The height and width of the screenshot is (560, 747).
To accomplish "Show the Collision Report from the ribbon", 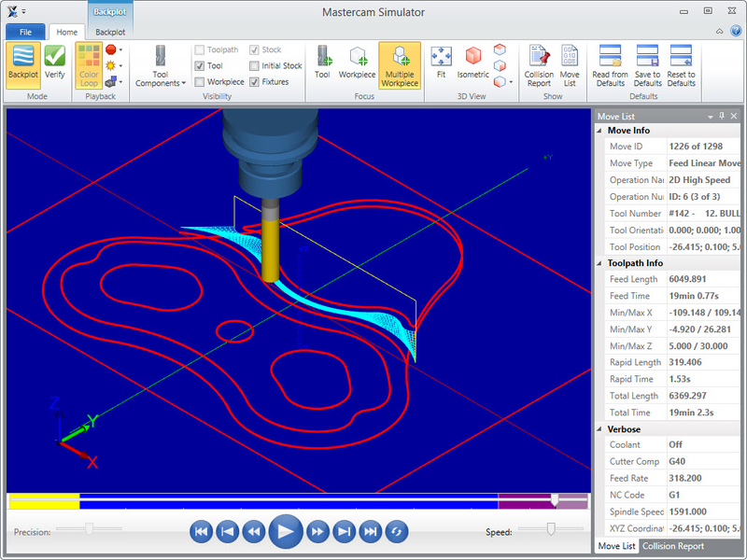I will (x=539, y=65).
